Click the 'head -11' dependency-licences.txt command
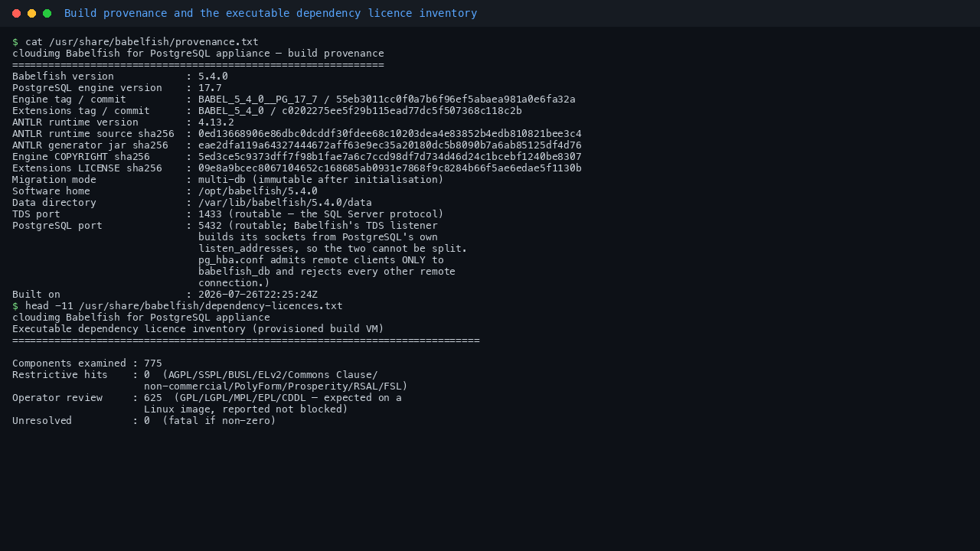980x551 pixels. coord(184,306)
